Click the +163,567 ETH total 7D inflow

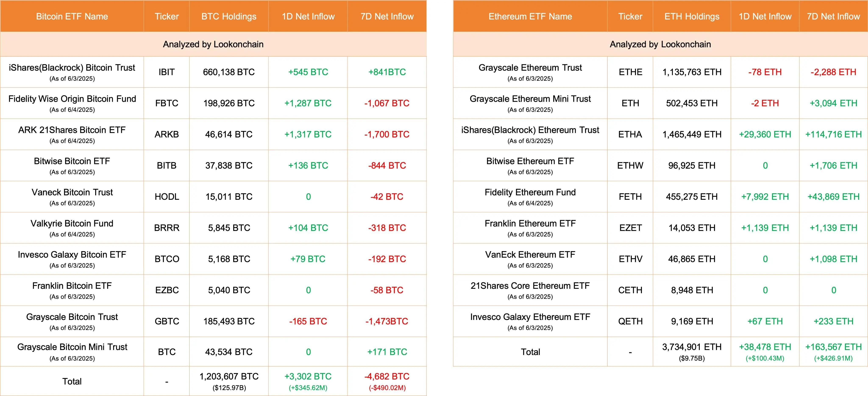click(x=833, y=347)
